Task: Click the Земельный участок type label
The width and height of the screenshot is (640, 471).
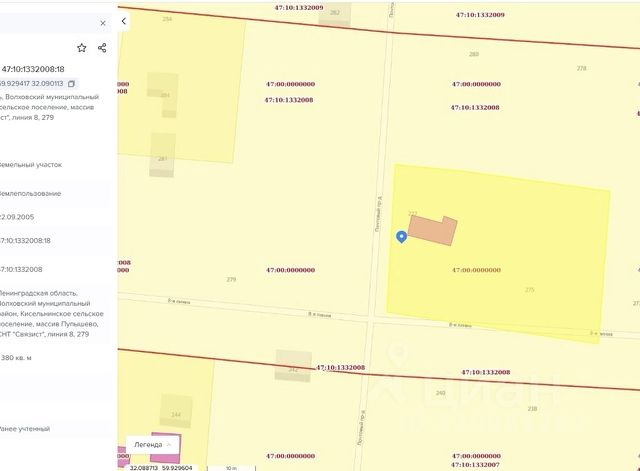Action: tap(31, 165)
